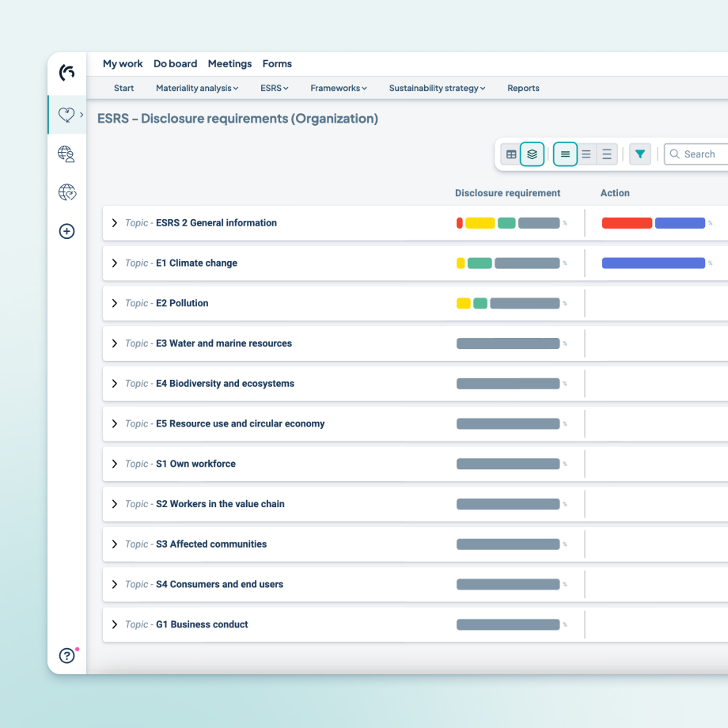728x728 pixels.
Task: Expand S1 Own workforce topic
Action: [x=114, y=464]
